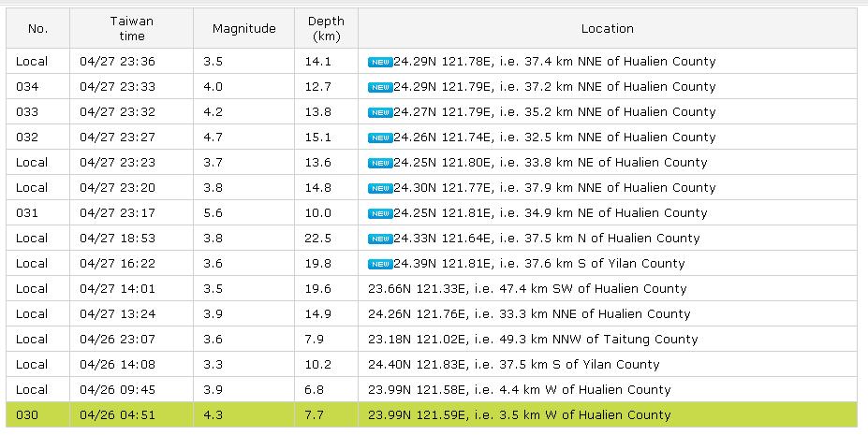Image resolution: width=868 pixels, height=435 pixels.
Task: Click the NEW badge on earthquake No. 033
Action: (x=379, y=112)
